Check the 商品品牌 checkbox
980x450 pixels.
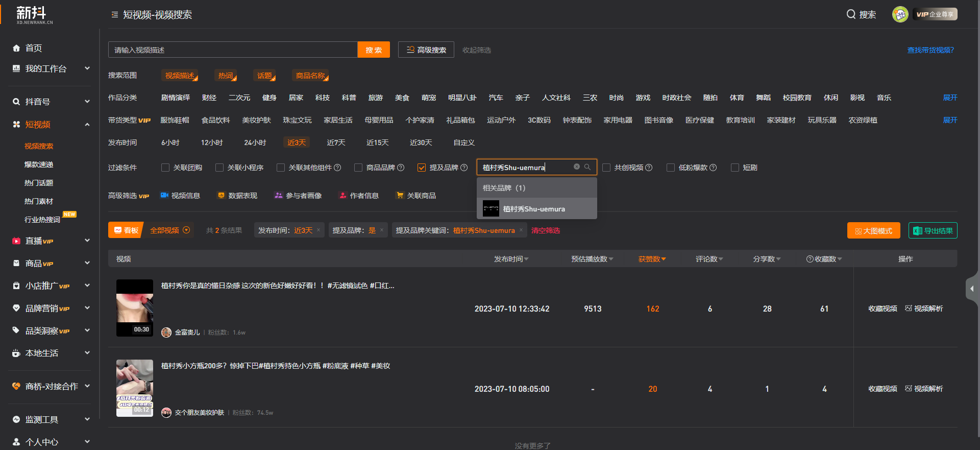click(x=358, y=168)
